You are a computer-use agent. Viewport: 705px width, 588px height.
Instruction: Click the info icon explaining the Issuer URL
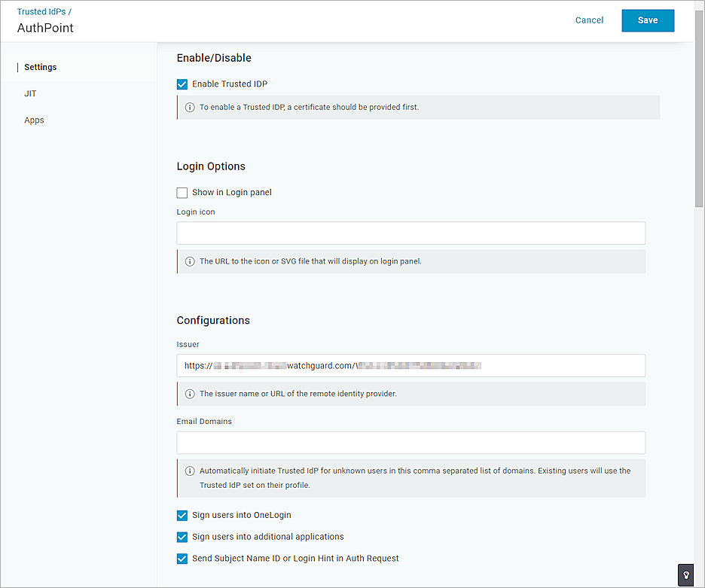[x=189, y=394]
